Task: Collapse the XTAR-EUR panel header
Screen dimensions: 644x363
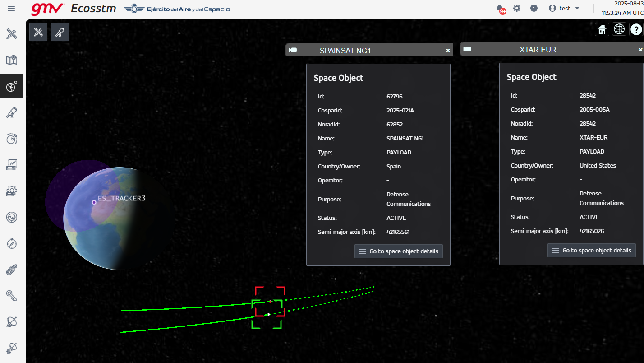Action: point(538,50)
